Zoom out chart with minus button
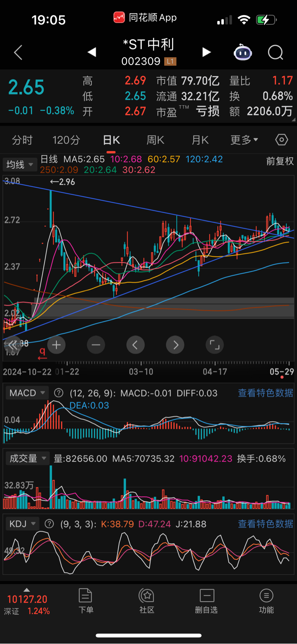 point(96,345)
